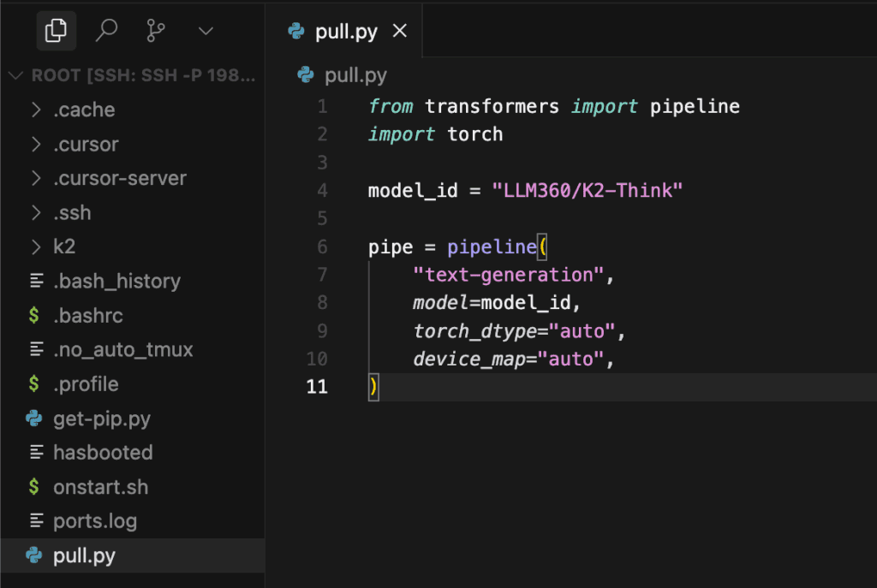Switch to the pull.py tab
The width and height of the screenshot is (877, 588).
coord(344,32)
